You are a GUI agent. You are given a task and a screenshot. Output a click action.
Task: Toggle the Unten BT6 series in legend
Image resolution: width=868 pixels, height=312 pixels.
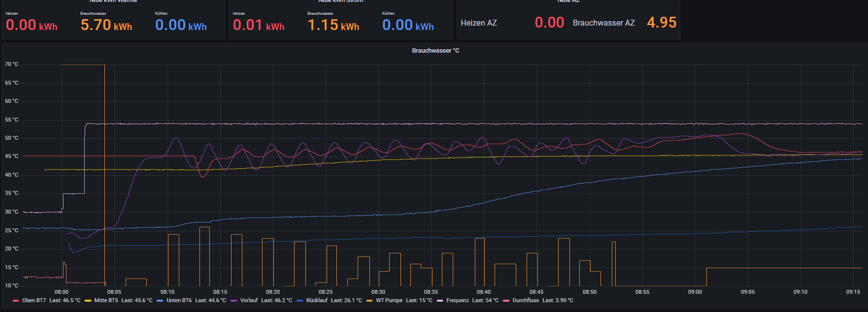pyautogui.click(x=179, y=300)
